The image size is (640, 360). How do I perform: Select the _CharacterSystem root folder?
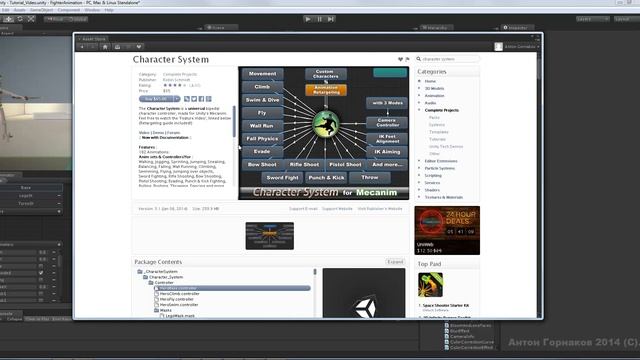click(x=158, y=271)
